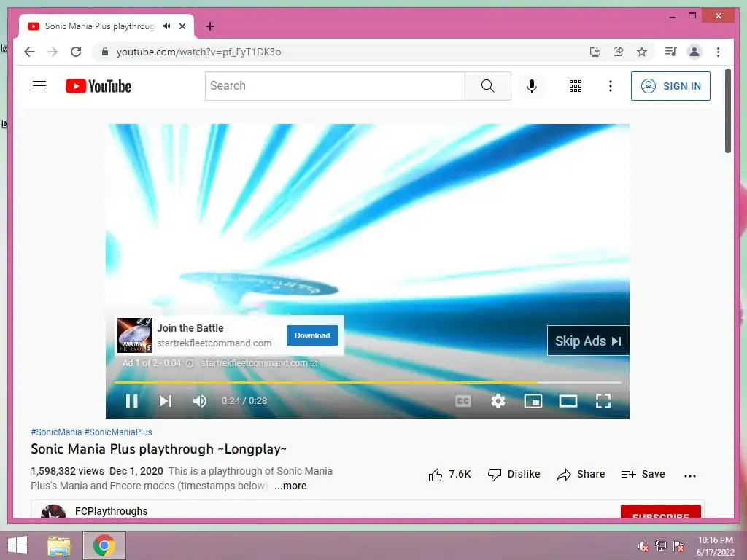Click the address bar URL
This screenshot has height=560, width=747.
click(x=198, y=52)
